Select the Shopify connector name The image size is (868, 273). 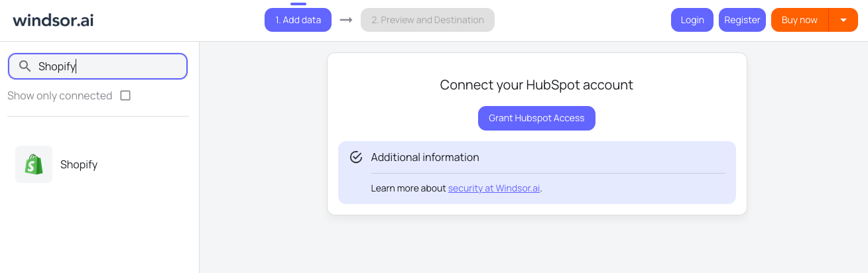[x=79, y=164]
